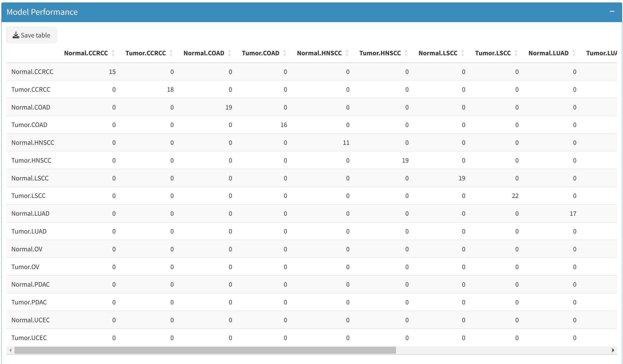
Task: Click the Normal.HNSCC column header text
Action: point(319,53)
